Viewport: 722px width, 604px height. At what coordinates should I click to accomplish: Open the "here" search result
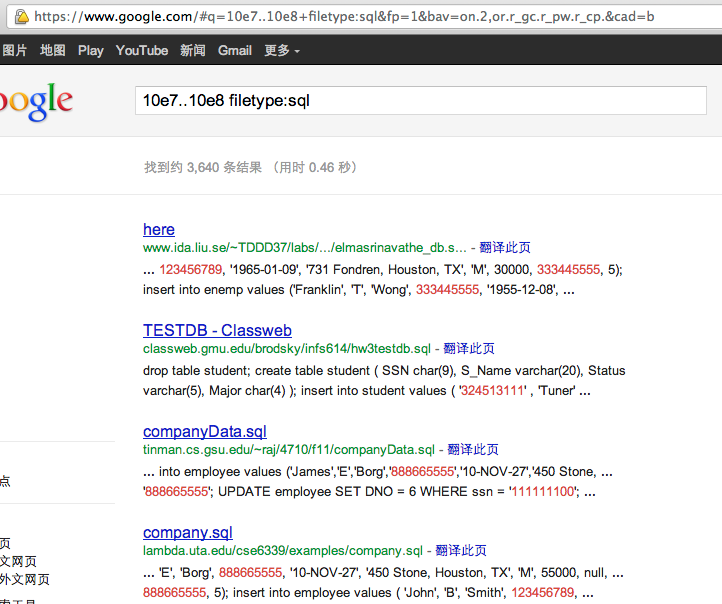point(158,229)
